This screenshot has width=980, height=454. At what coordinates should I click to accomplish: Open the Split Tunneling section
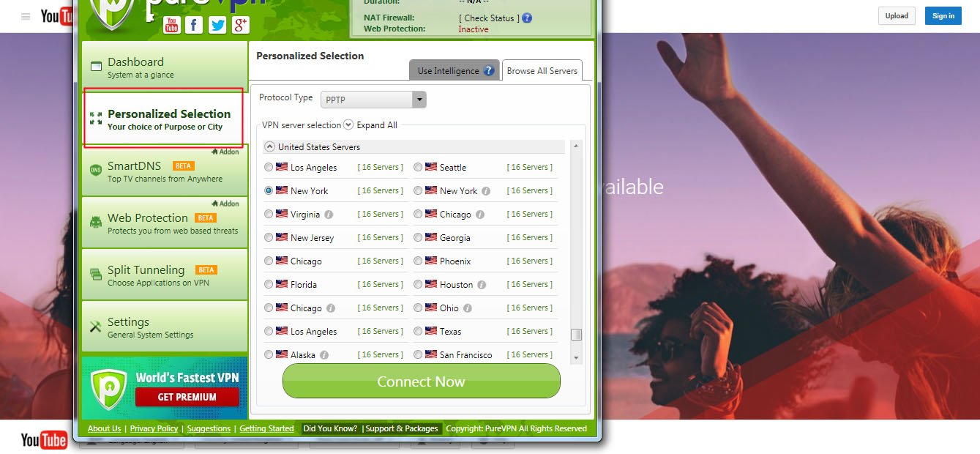coord(165,275)
